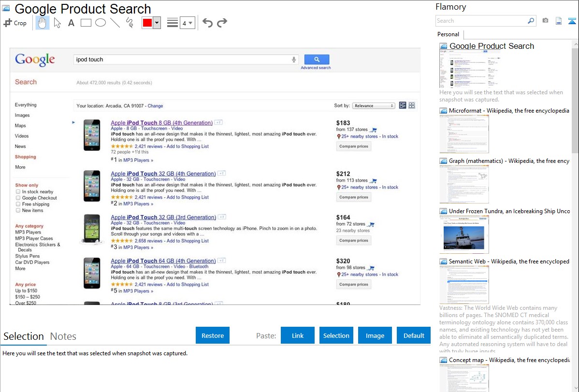Click Compare prices for the $183 item
The width and height of the screenshot is (579, 392).
(x=354, y=146)
